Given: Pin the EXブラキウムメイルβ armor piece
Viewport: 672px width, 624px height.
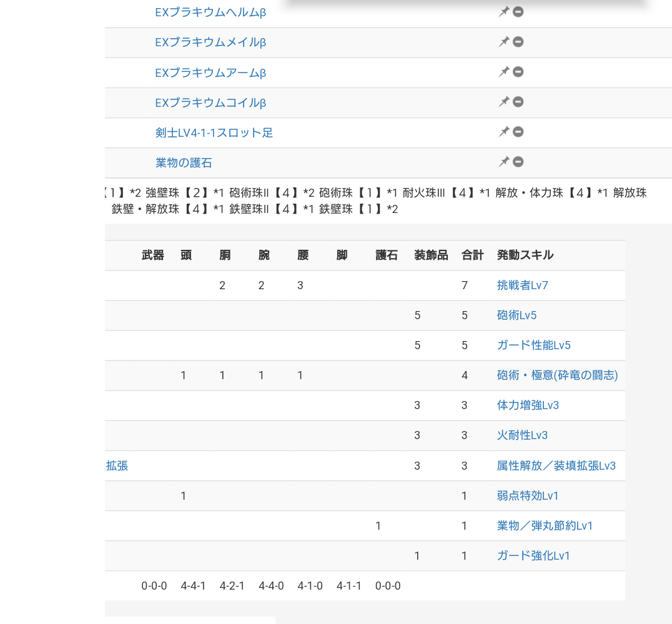Looking at the screenshot, I should (503, 42).
